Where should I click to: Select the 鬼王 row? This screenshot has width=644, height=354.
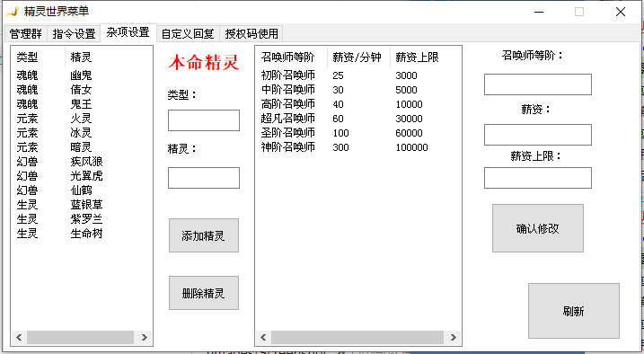pos(82,104)
